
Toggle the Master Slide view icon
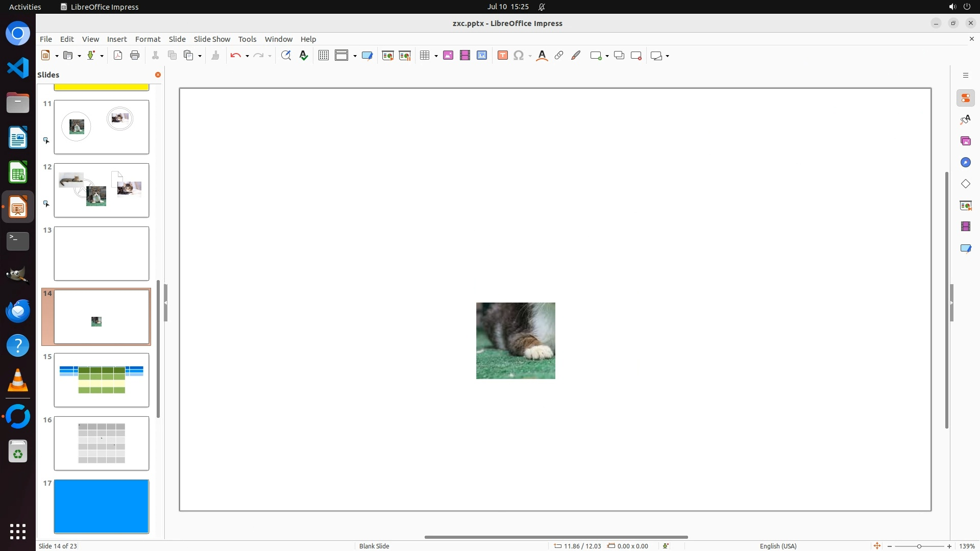pos(367,56)
